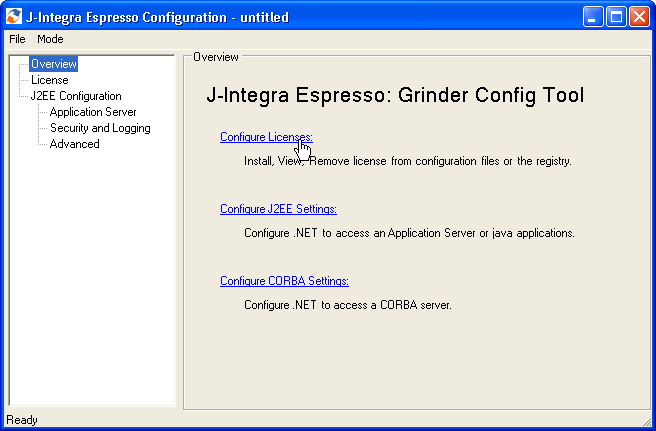This screenshot has width=656, height=431.
Task: Maximize the configuration window
Action: tap(616, 16)
